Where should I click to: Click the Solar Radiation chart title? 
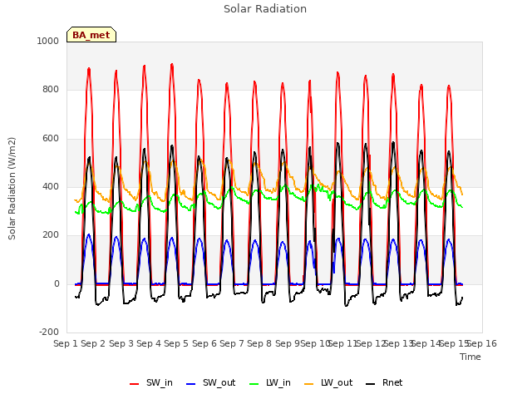265,9
